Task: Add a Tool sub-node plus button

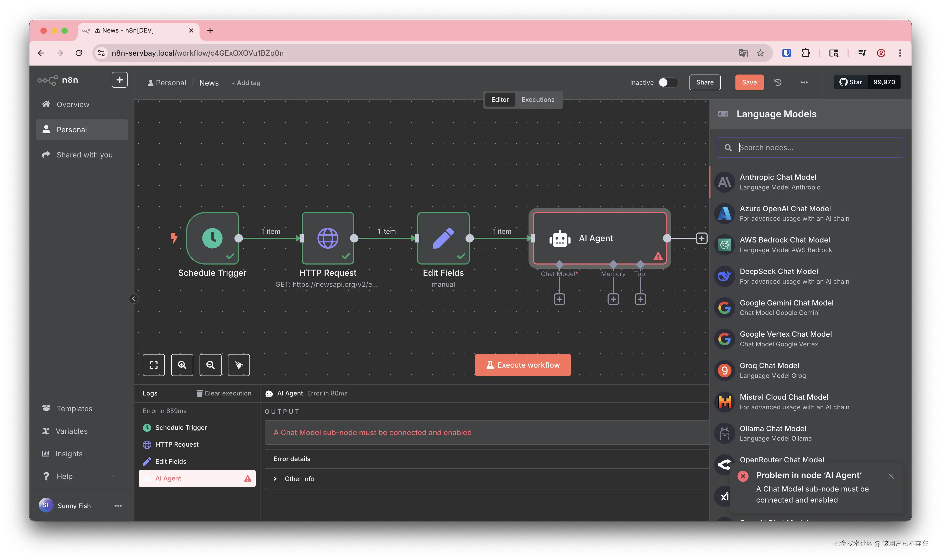Action: [x=640, y=299]
